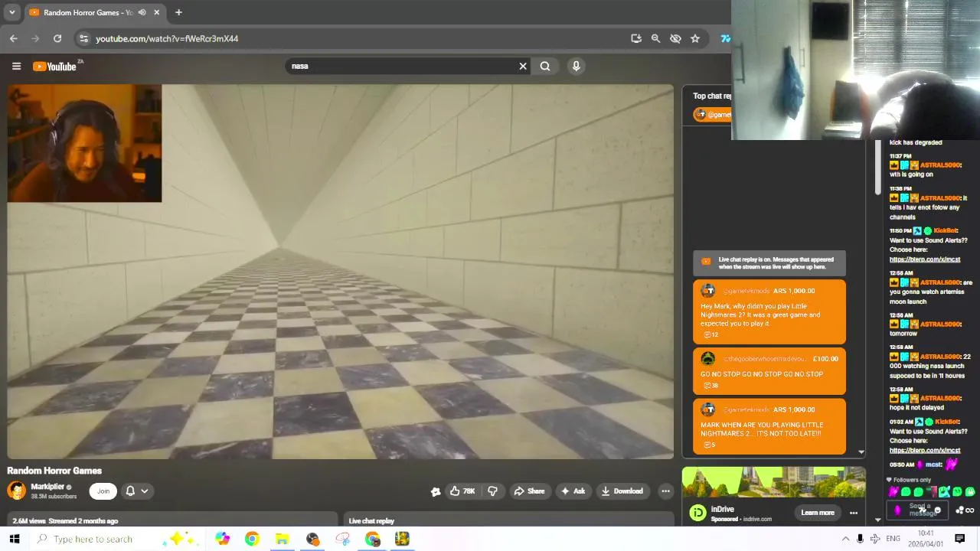Close the Random Horror Games tab
This screenshot has width=980, height=551.
(157, 12)
